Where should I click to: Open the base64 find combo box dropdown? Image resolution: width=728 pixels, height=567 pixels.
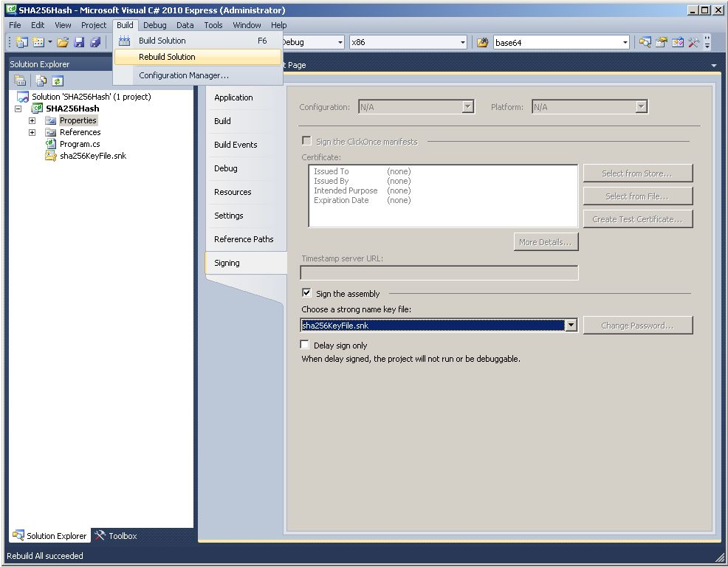tap(625, 42)
